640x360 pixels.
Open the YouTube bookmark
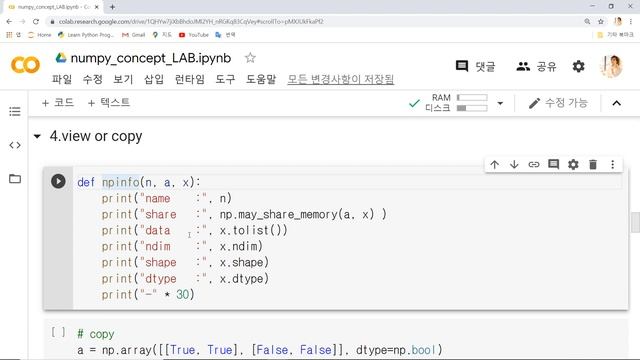[x=194, y=35]
